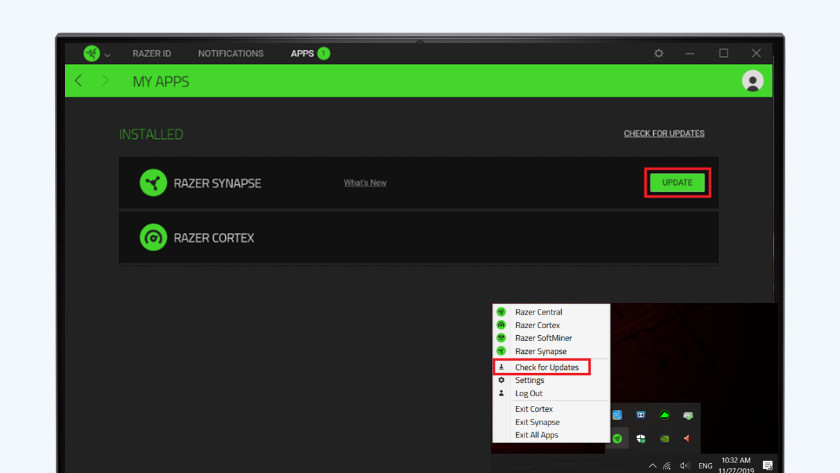Collapse the hidden tray icons chevron

coord(652,465)
